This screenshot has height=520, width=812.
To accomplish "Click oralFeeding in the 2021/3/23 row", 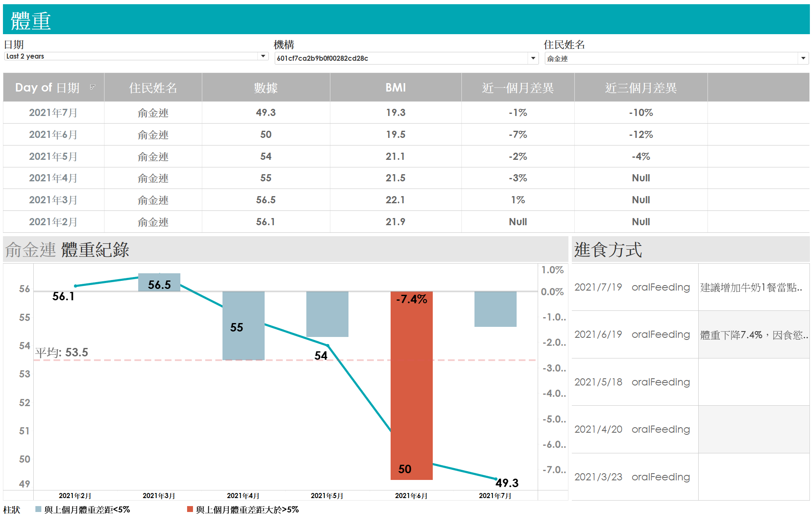I will [661, 477].
